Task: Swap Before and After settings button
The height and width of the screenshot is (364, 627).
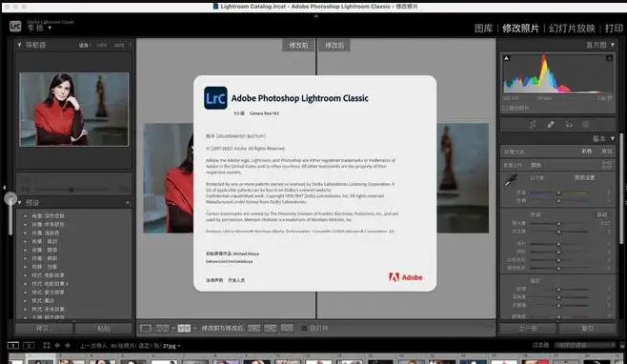Action: 287,328
